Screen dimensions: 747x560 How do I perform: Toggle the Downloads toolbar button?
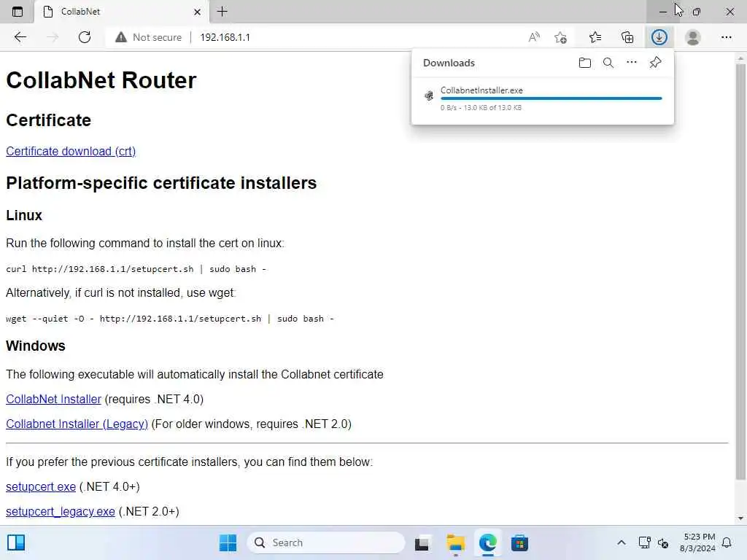(659, 37)
